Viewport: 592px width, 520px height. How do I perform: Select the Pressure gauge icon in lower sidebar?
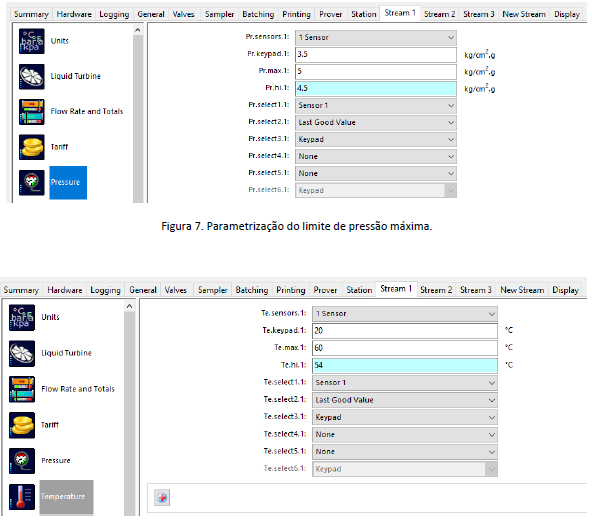pos(22,461)
